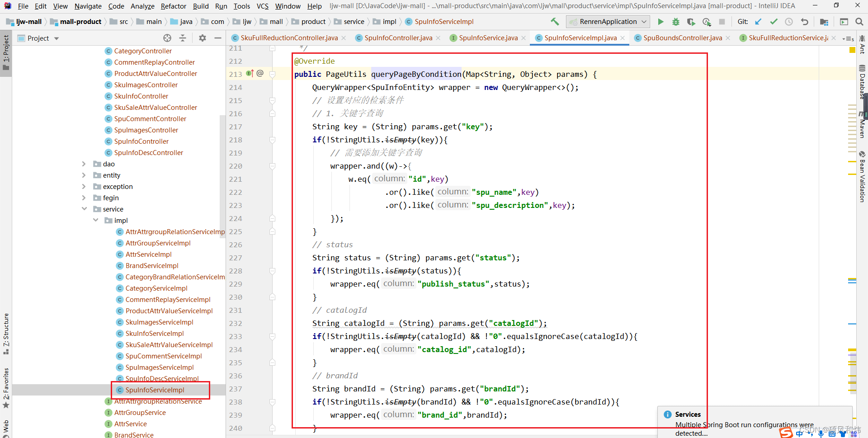Screen dimensions: 868x438
Task: Click the Collapse All icon in Project panel
Action: coord(183,38)
